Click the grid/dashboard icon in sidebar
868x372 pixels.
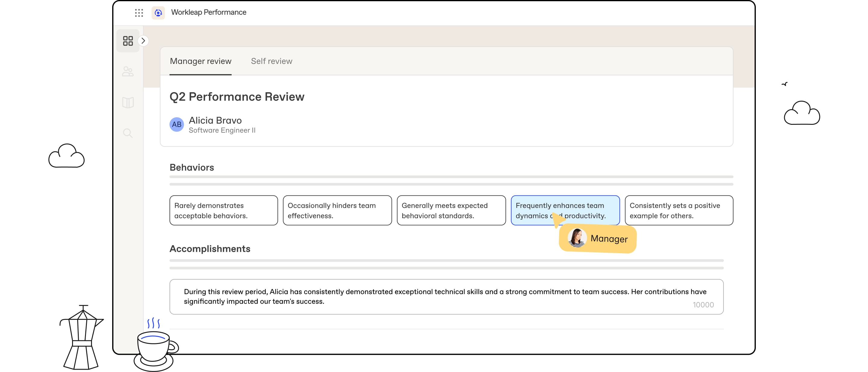click(x=128, y=40)
